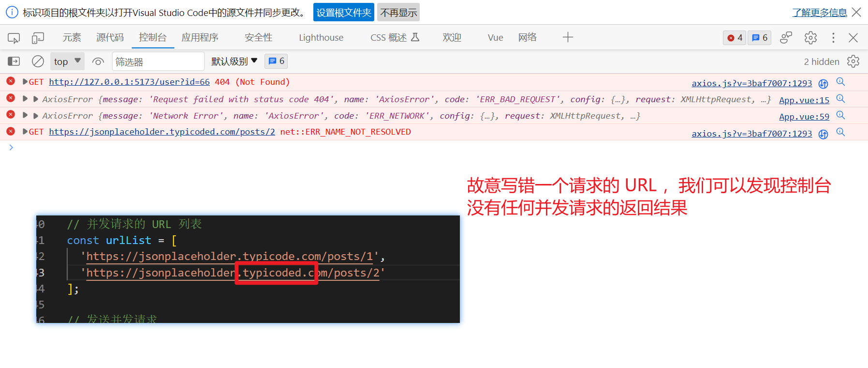Click the network icon next to ERR_NAME_NOT_RESOLVED
The image size is (868, 368).
point(823,134)
